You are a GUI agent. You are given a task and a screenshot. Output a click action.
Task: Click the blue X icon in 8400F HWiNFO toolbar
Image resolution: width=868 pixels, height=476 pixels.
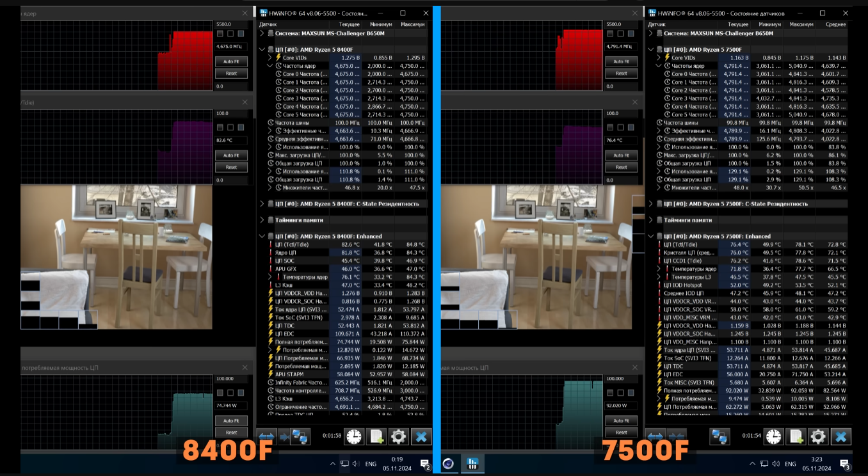click(421, 437)
